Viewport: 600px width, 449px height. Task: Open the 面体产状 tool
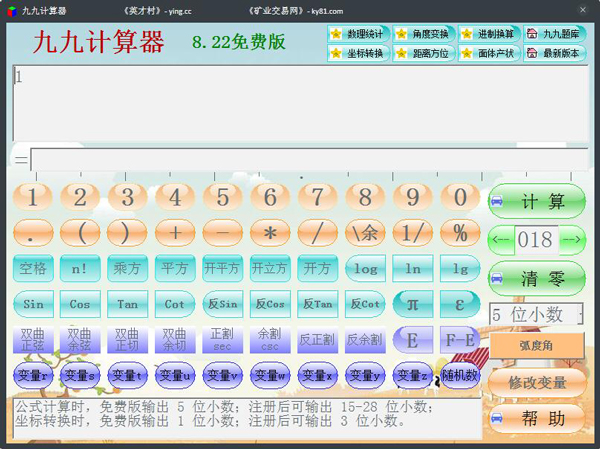(489, 53)
